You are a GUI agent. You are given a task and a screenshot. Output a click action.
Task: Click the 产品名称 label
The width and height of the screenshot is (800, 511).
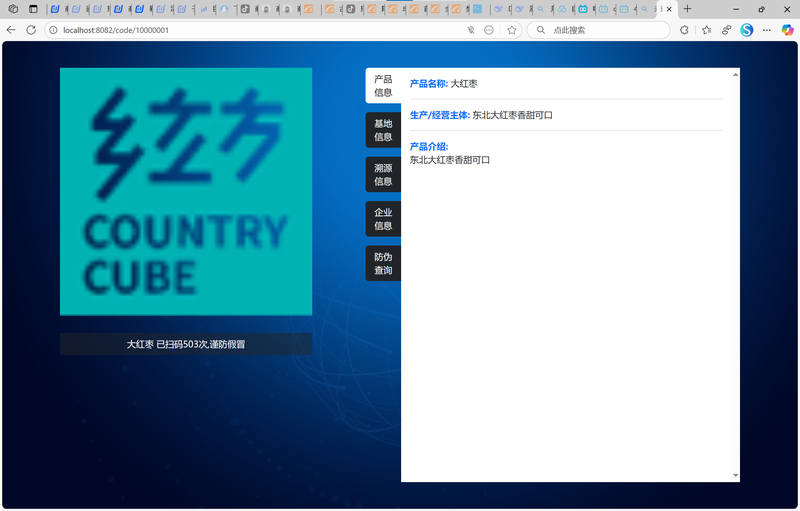pyautogui.click(x=429, y=84)
